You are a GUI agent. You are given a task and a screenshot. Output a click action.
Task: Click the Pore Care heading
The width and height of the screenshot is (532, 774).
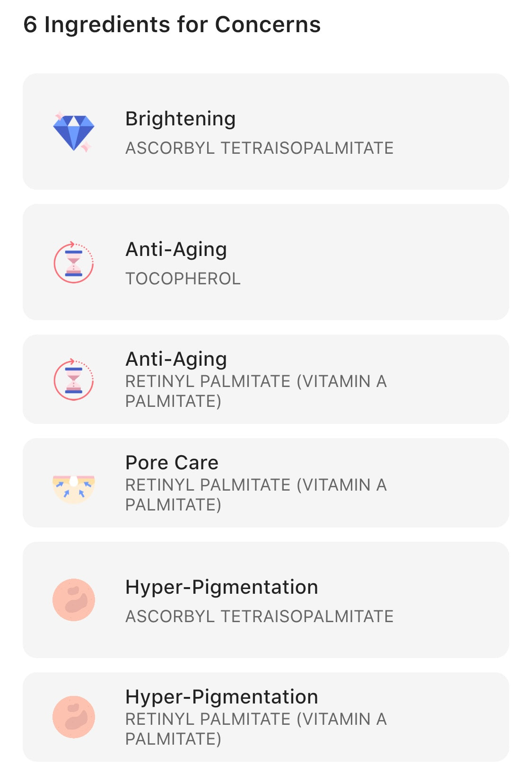click(x=172, y=463)
